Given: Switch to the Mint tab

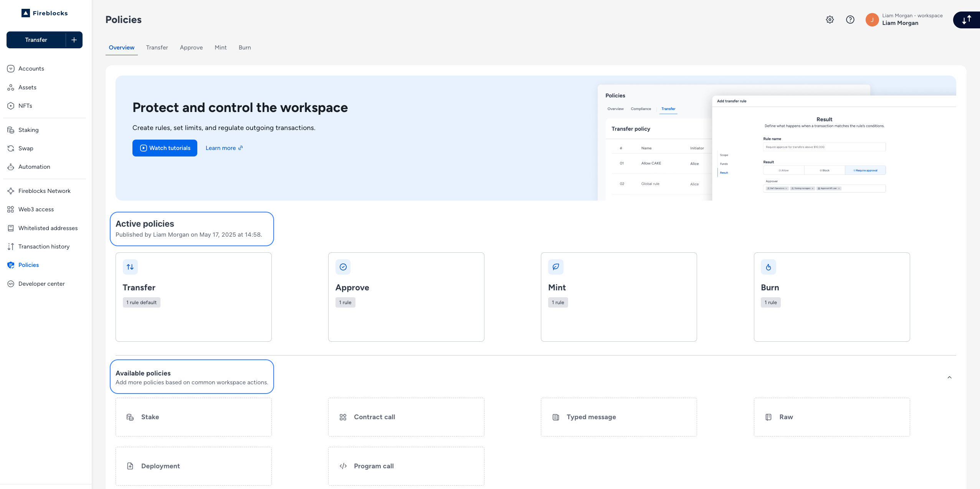Looking at the screenshot, I should pos(221,48).
